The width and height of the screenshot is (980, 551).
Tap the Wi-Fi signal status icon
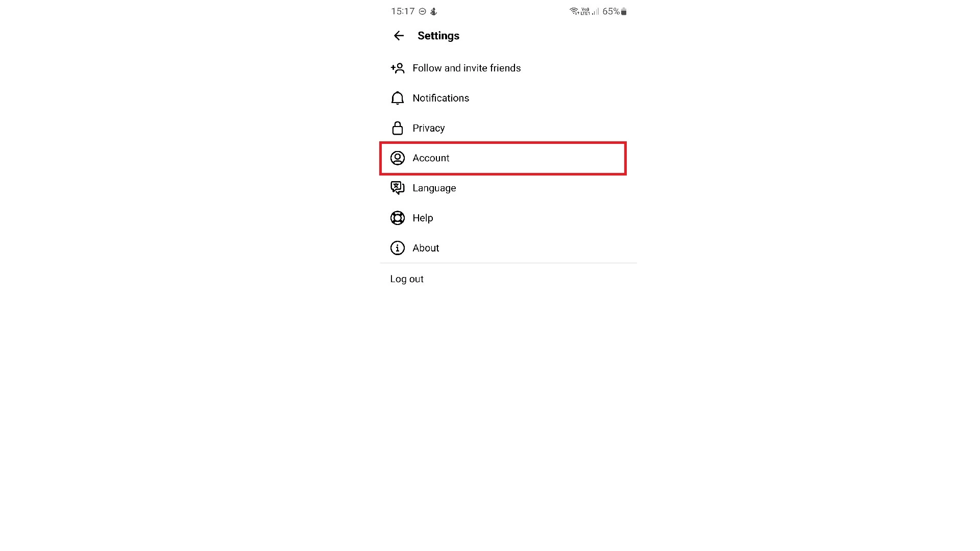pyautogui.click(x=574, y=11)
